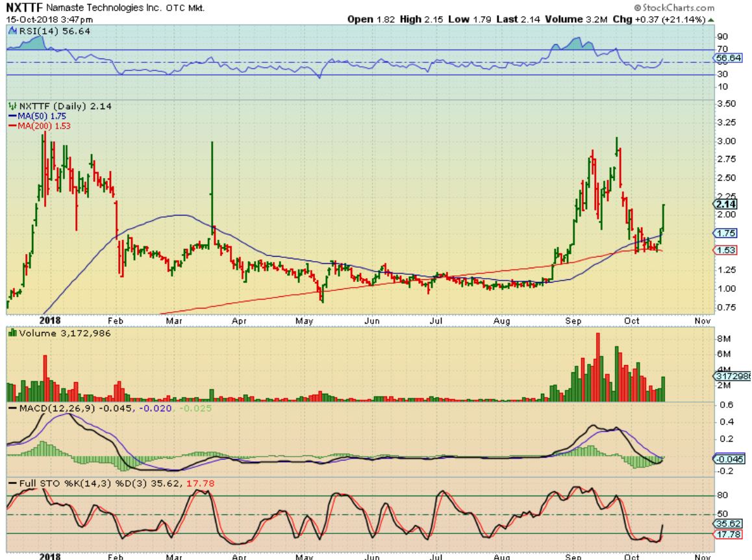752x560 pixels.
Task: Click the 6M label on volume axis
Action: click(724, 354)
